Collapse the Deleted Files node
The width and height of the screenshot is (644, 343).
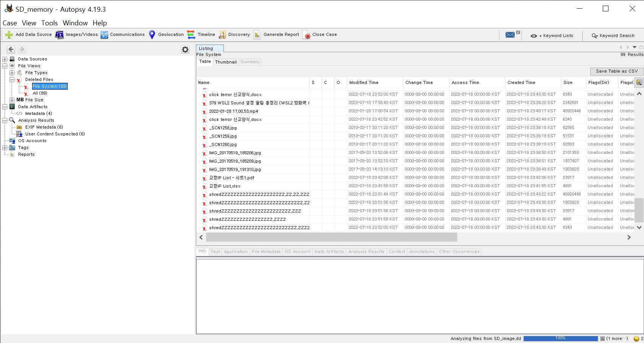[12, 79]
